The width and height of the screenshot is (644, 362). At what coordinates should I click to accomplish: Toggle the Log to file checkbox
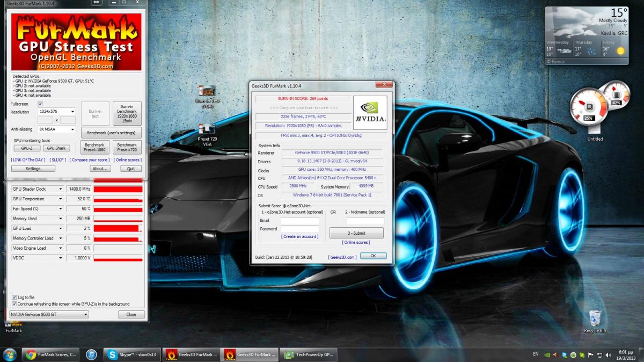click(x=14, y=297)
